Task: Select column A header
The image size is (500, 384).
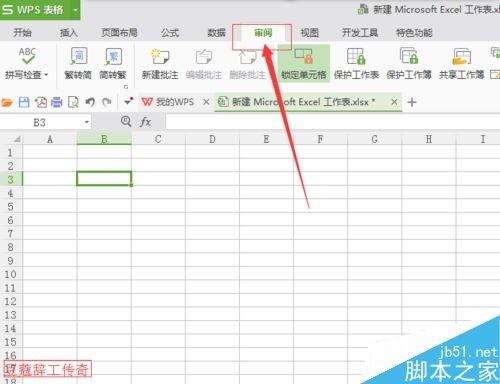Action: click(50, 139)
